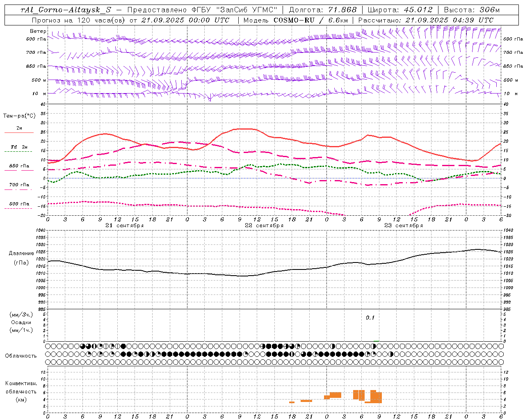Click the Td 2м dew point legend entry
Screen dimensions: 525x420
(19, 147)
